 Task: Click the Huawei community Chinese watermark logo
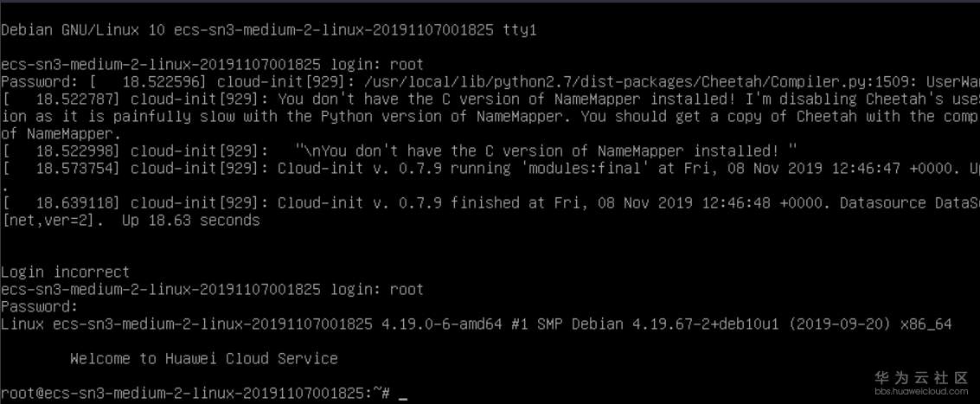[x=919, y=377]
